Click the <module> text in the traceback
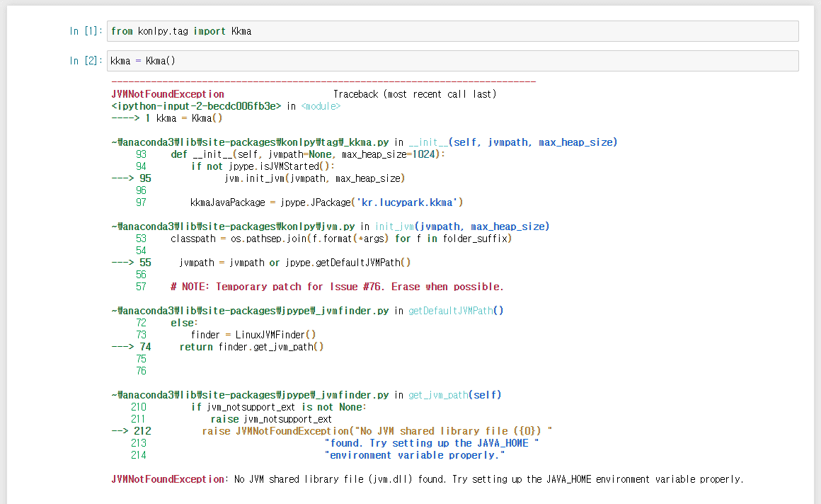 pos(321,106)
